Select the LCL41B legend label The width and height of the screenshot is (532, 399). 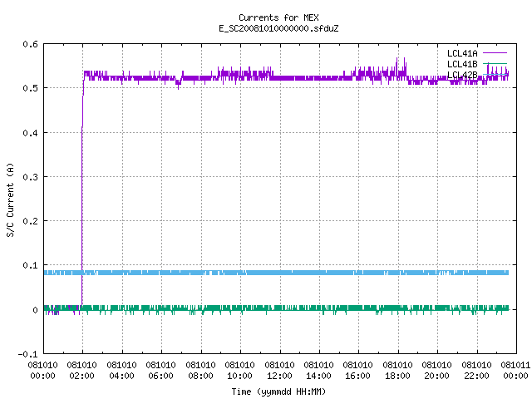point(462,64)
